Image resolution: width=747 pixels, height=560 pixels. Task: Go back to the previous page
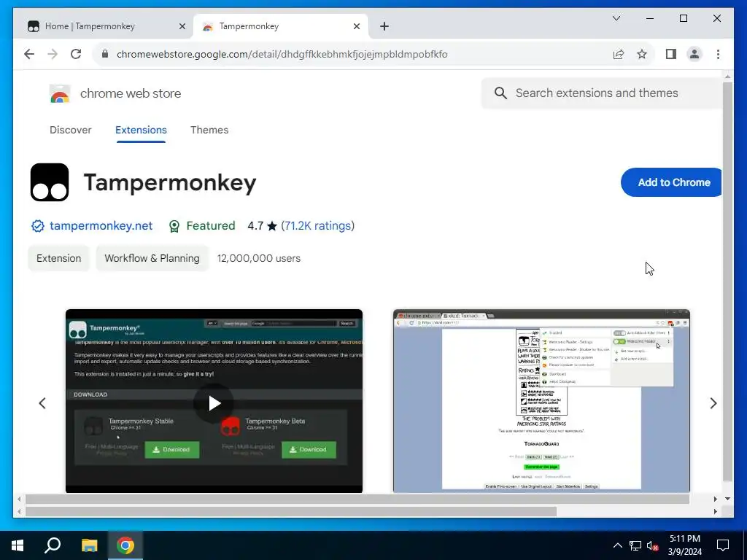pyautogui.click(x=29, y=54)
